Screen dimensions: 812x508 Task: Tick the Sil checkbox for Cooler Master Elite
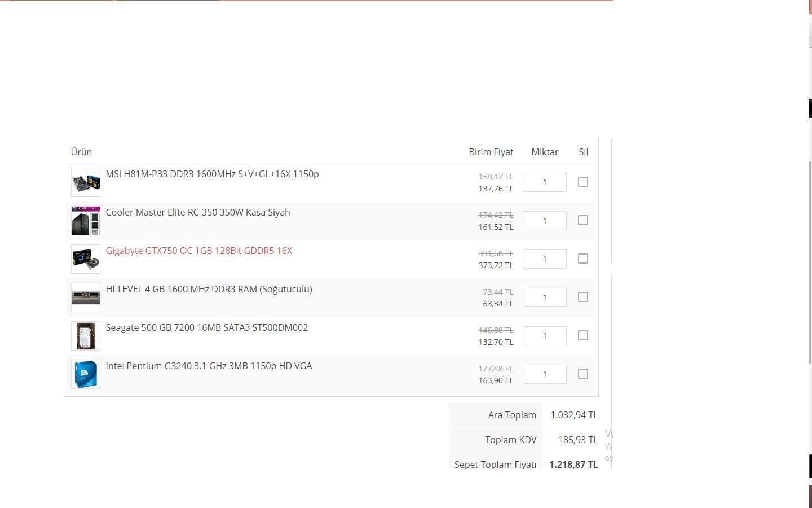coord(583,220)
